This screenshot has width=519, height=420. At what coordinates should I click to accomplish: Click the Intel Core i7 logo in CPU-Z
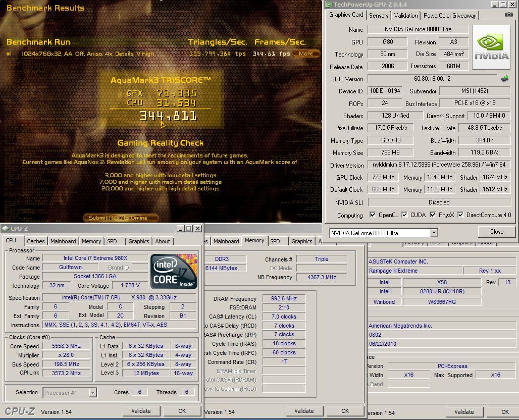point(174,271)
